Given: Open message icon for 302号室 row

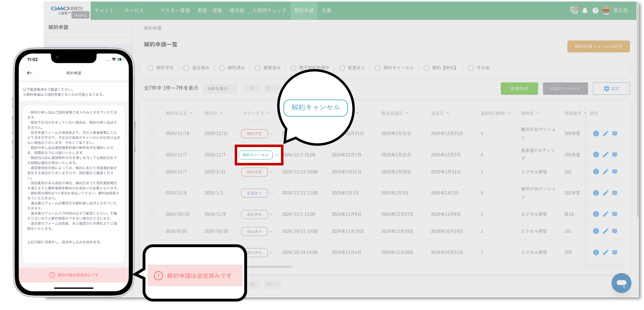Looking at the screenshot, I should pyautogui.click(x=614, y=193).
